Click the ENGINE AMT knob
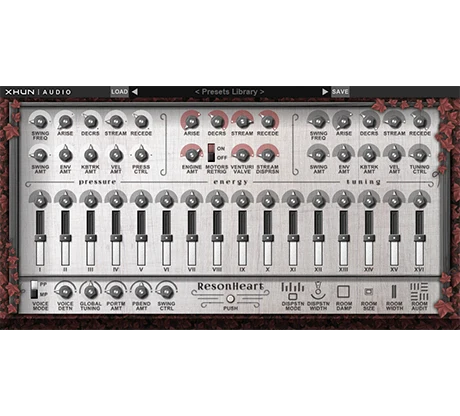The image size is (460, 416). 192,155
